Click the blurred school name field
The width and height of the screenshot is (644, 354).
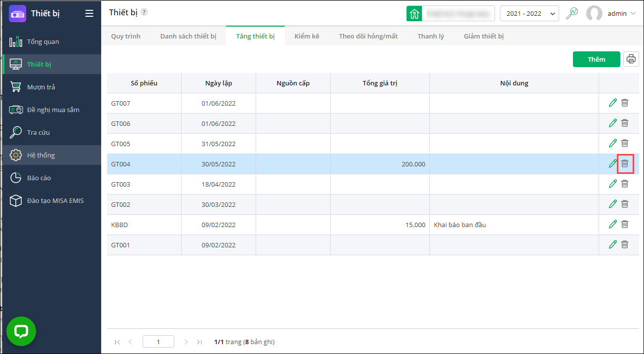coord(458,13)
